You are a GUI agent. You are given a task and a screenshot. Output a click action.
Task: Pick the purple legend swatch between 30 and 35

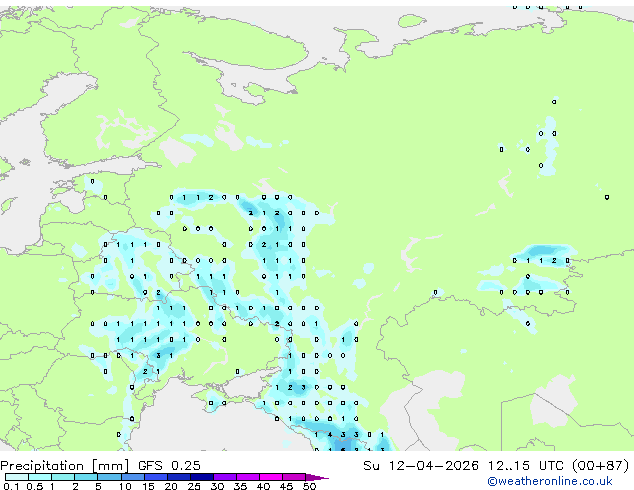(225, 477)
